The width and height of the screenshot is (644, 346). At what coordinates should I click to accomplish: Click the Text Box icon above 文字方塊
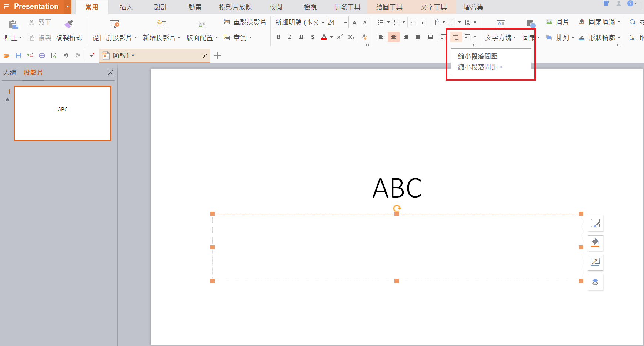(x=501, y=24)
